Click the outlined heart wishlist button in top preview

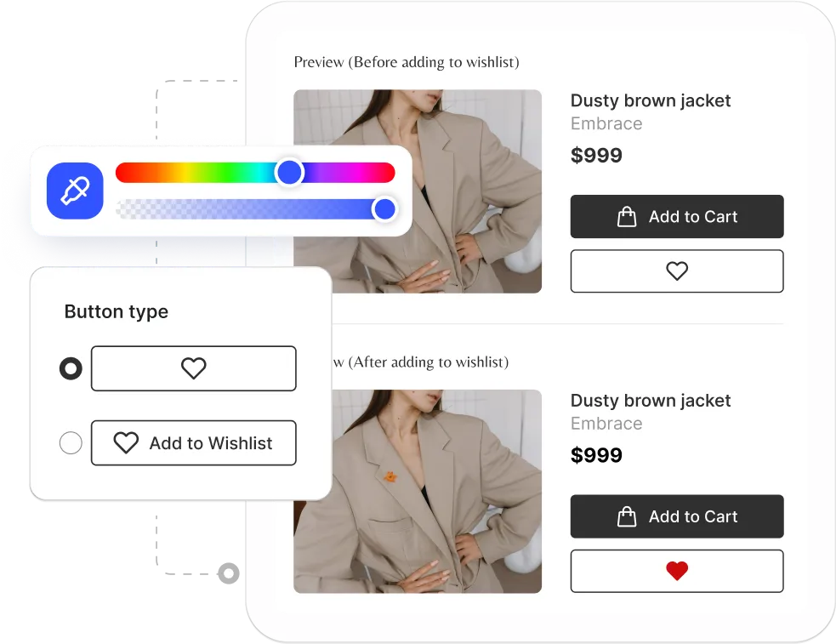pos(677,271)
